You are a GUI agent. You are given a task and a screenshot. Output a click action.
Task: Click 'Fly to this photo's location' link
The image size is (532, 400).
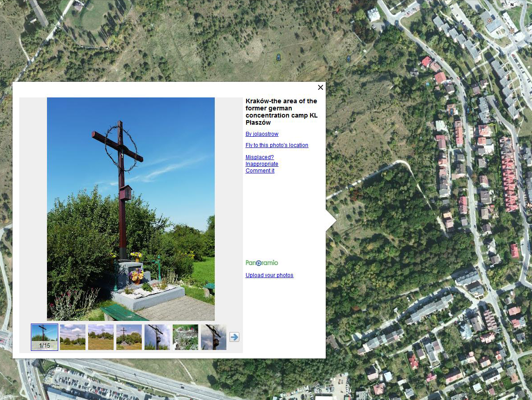[x=277, y=145]
